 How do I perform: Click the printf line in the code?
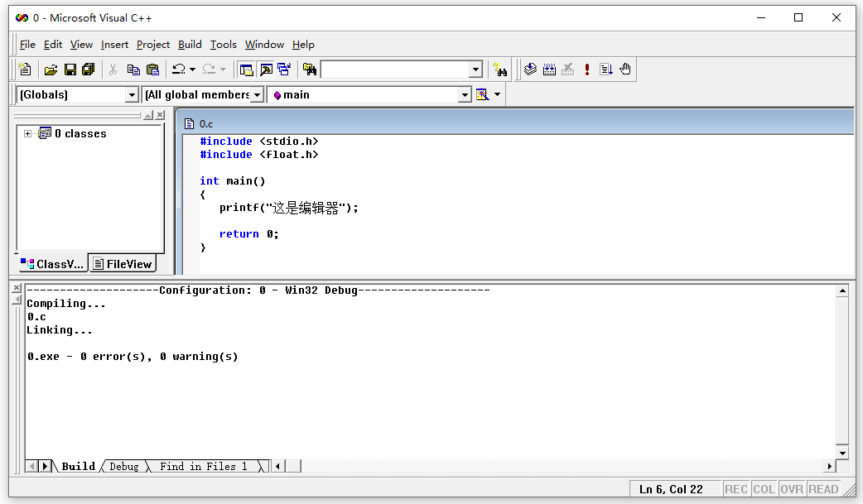coord(289,208)
